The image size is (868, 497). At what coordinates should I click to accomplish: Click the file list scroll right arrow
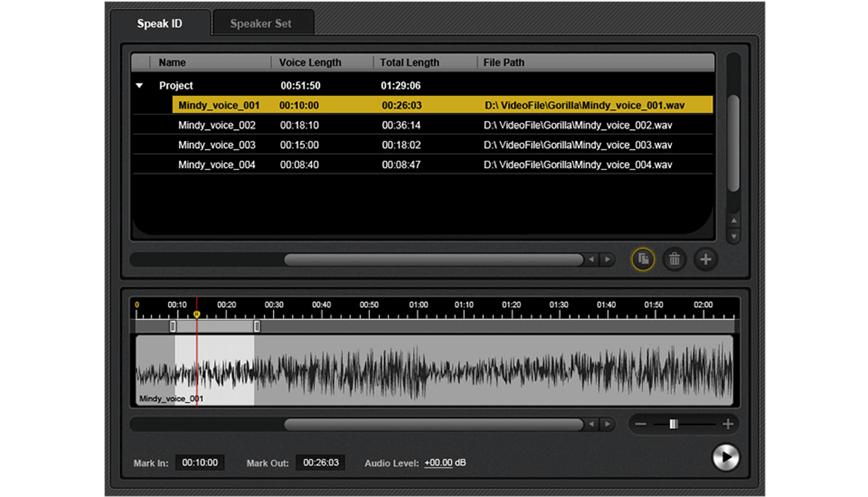pos(608,260)
